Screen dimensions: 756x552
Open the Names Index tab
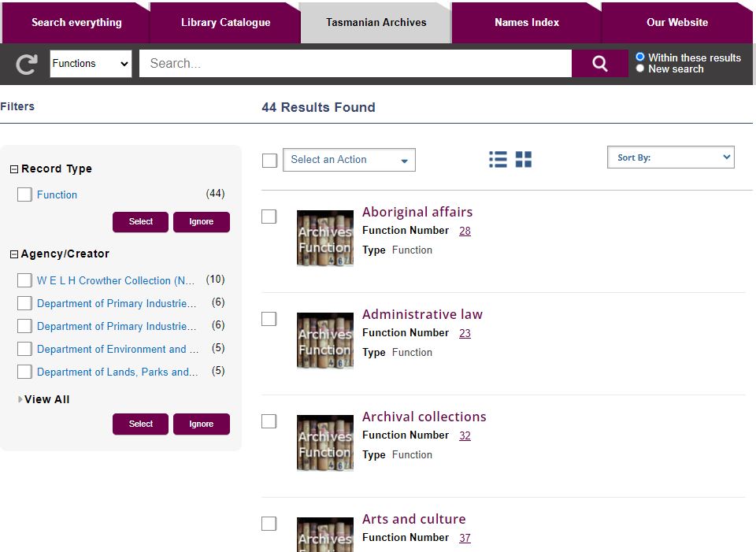[526, 22]
